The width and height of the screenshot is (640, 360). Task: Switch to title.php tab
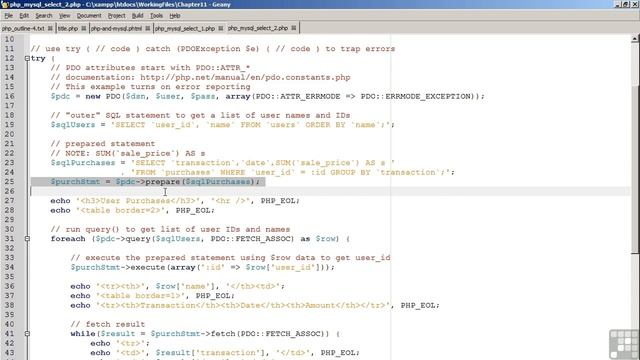pos(68,28)
